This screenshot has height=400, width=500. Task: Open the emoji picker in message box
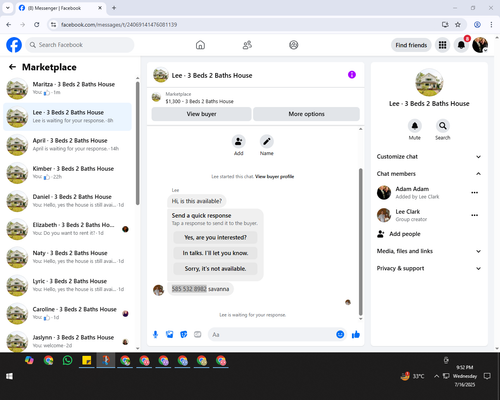click(340, 334)
